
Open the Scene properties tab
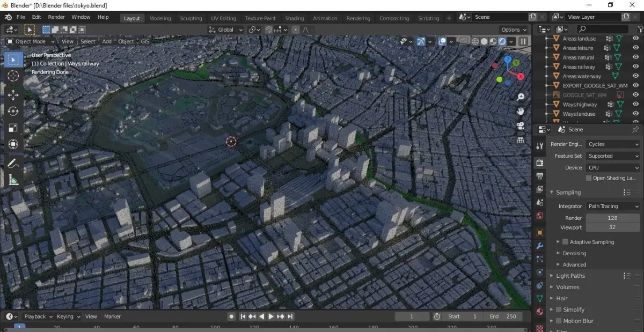point(540,203)
